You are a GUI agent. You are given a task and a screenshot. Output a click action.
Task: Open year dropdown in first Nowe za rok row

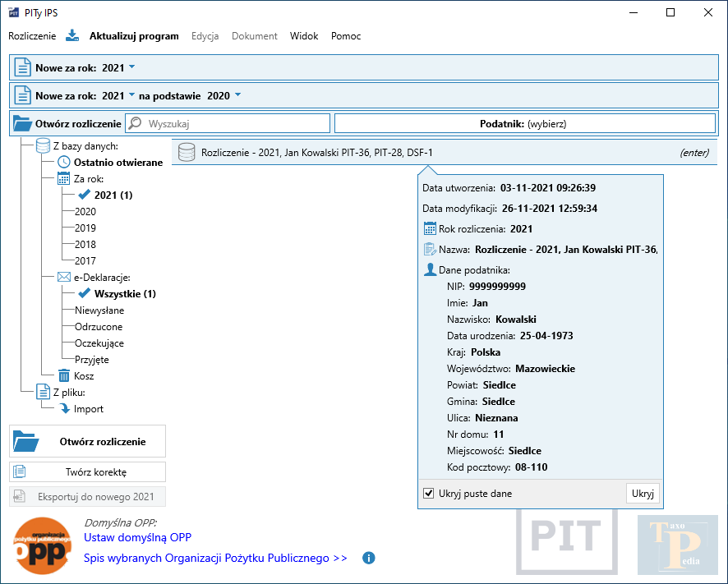[131, 67]
